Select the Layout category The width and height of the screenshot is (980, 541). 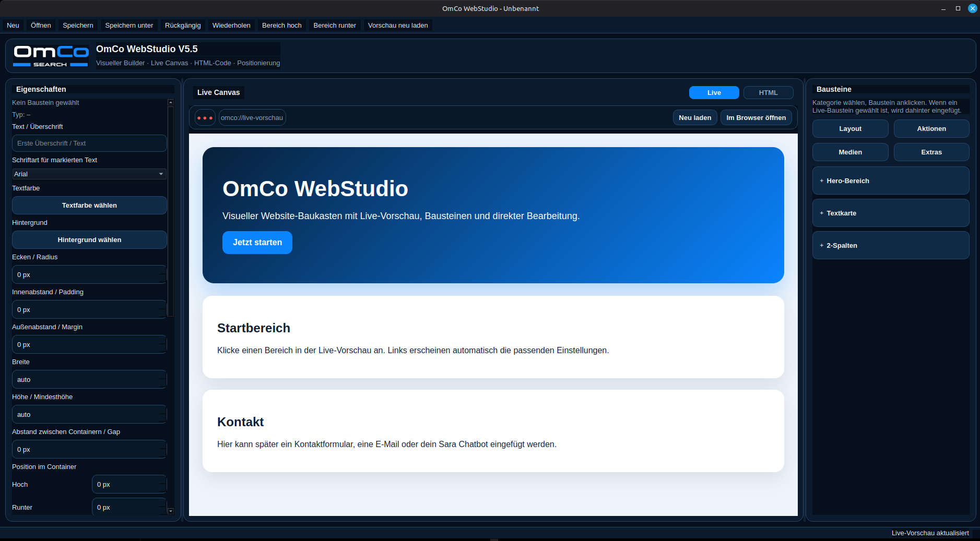850,128
